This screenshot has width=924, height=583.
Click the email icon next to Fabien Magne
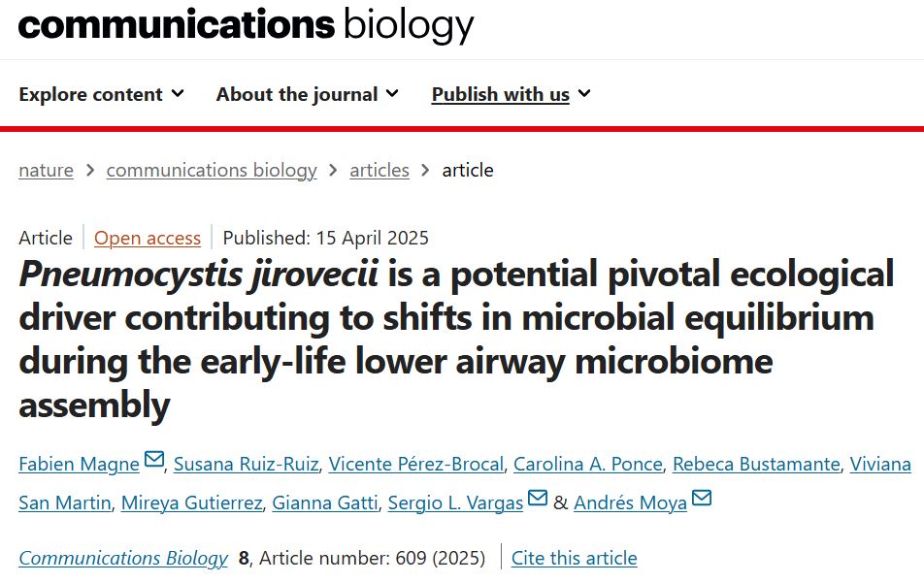tap(154, 460)
